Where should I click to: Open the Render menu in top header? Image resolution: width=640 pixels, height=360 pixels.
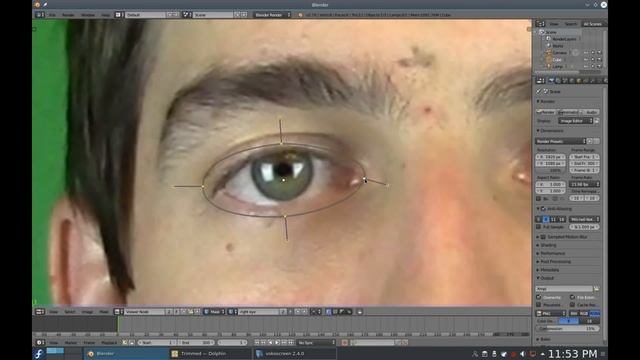[x=68, y=15]
